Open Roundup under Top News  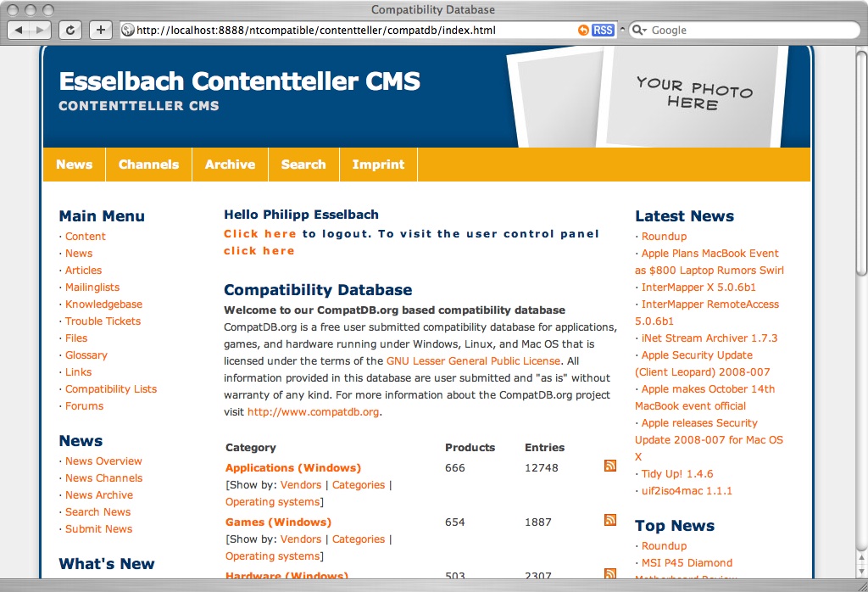point(664,546)
